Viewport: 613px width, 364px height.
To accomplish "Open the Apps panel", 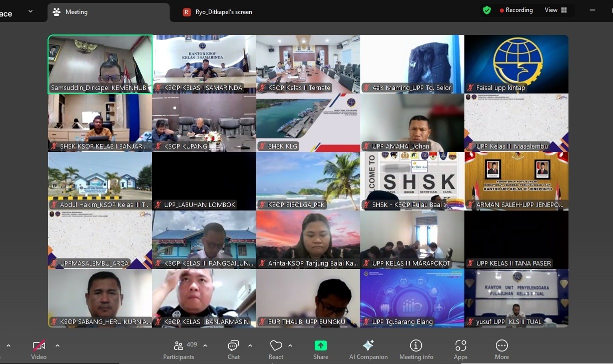I will [x=460, y=350].
